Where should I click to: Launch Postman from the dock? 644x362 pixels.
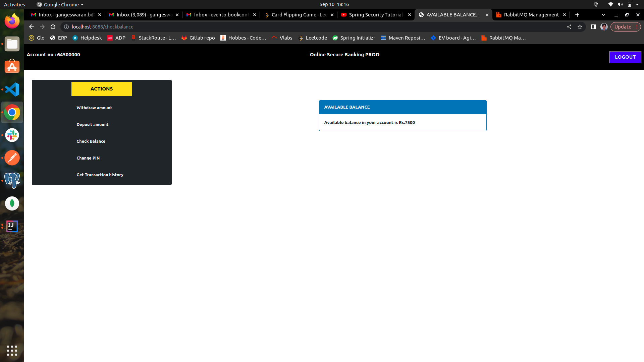click(12, 158)
